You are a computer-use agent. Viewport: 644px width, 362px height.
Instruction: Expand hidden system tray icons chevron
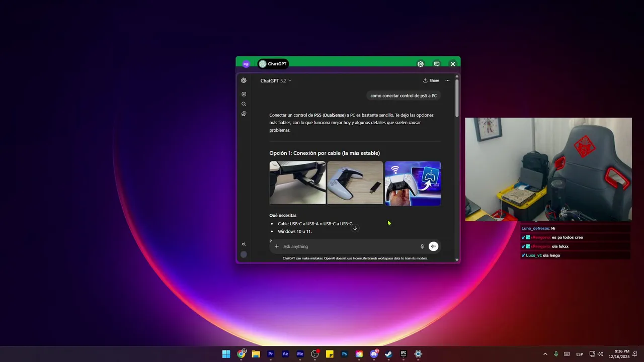point(545,354)
